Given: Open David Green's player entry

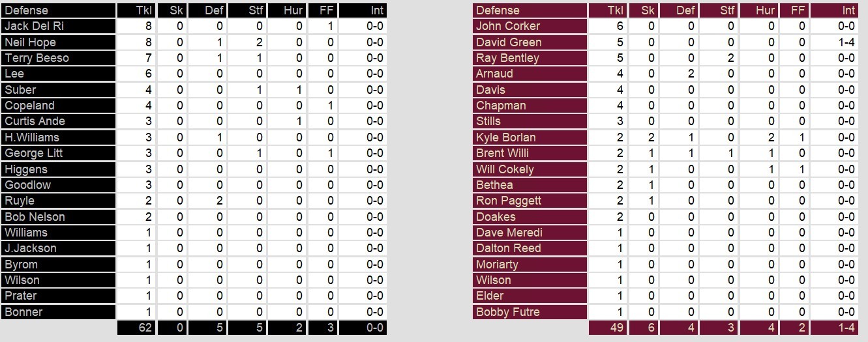Looking at the screenshot, I should (509, 42).
